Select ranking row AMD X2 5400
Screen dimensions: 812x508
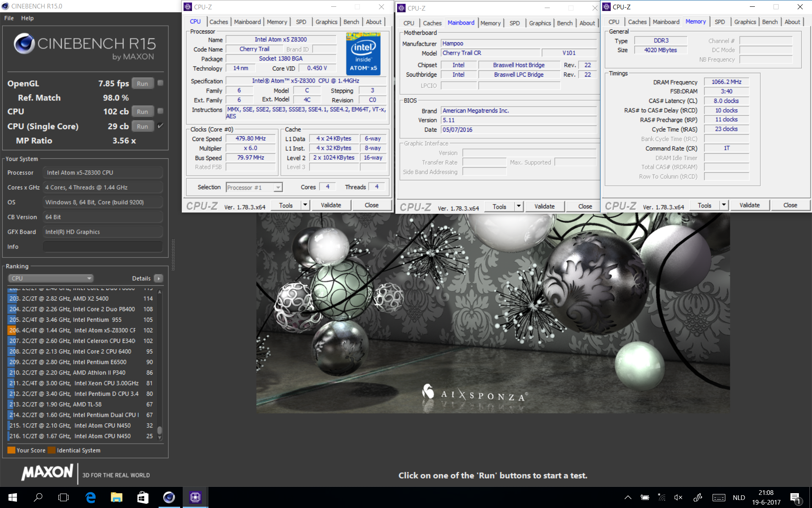click(x=80, y=298)
